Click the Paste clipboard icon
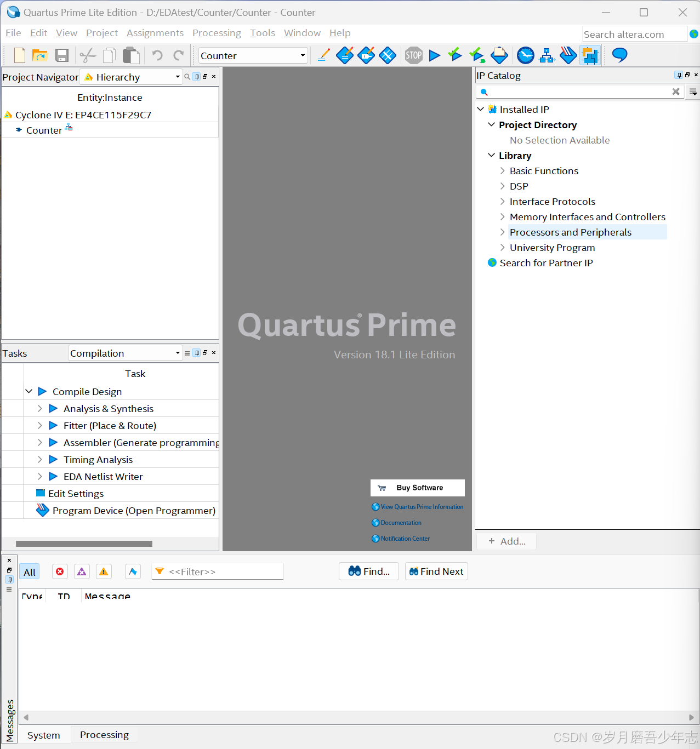Screen dimensions: 700x749 131,55
